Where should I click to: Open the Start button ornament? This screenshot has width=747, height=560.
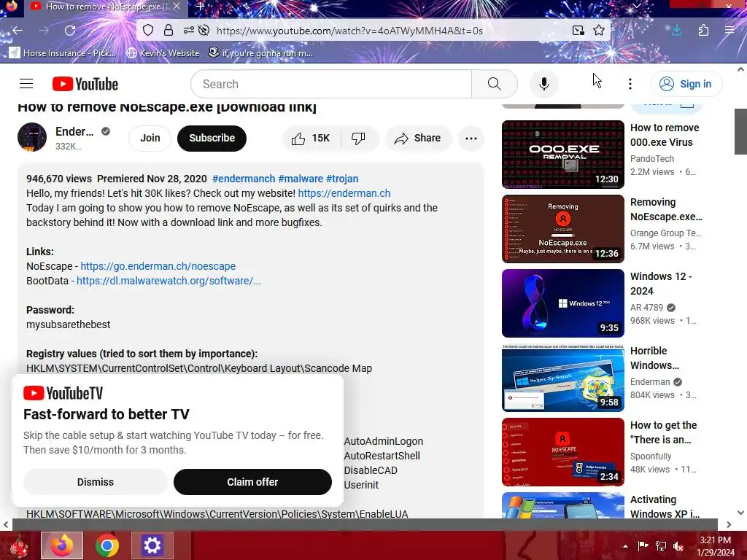click(x=18, y=546)
